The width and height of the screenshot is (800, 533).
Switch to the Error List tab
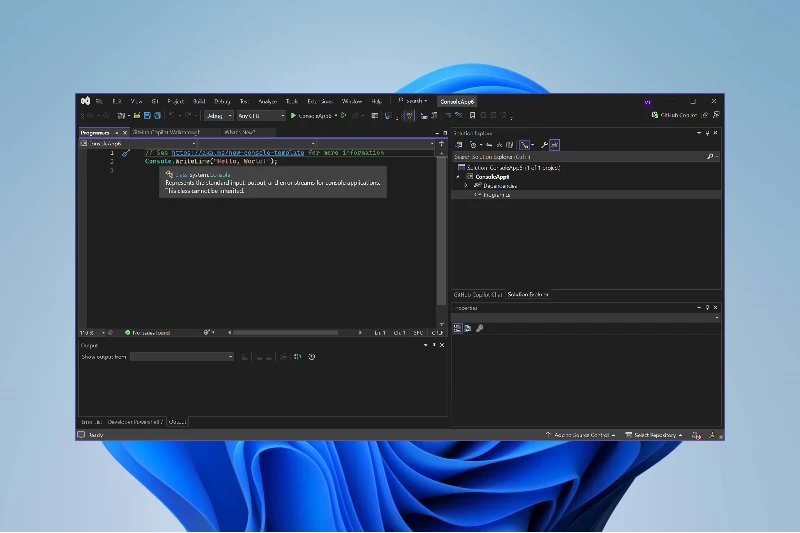coord(92,422)
